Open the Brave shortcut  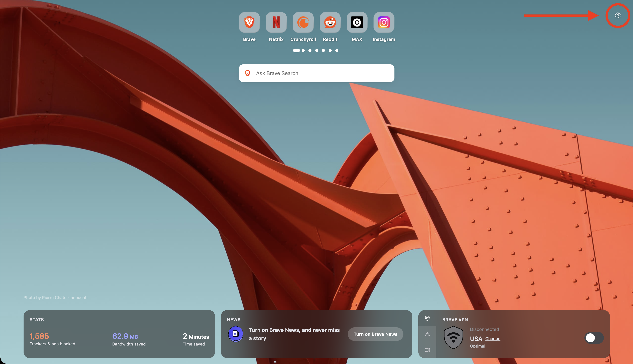249,22
